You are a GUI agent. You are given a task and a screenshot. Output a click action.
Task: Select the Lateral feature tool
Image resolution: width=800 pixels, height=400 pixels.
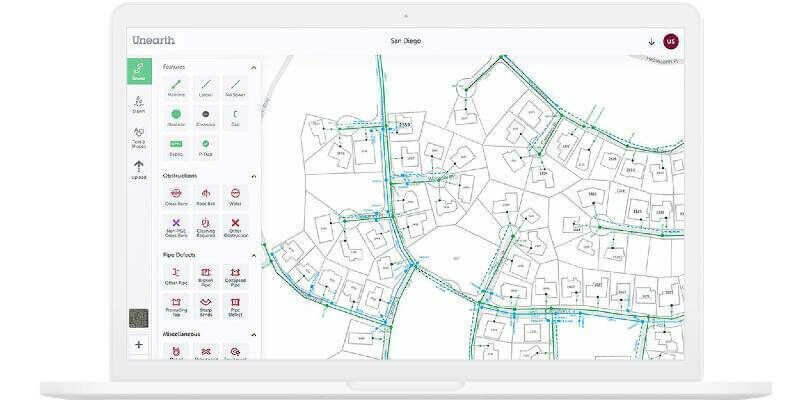pyautogui.click(x=206, y=88)
